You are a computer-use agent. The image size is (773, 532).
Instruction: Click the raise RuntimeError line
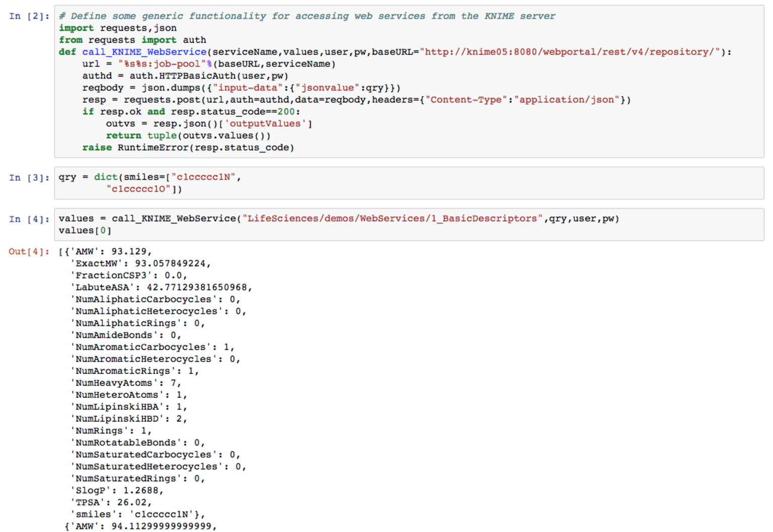(188, 148)
